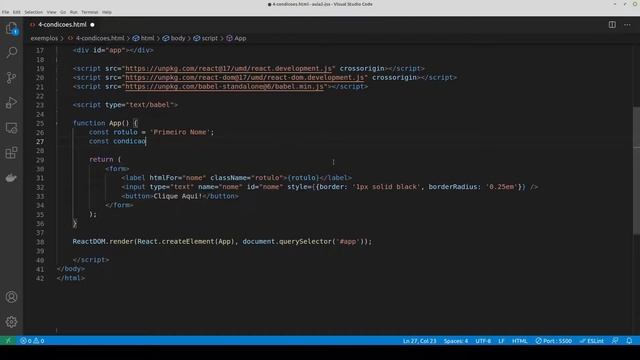This screenshot has width=640, height=360.
Task: Open the Source Control view
Action: click(x=11, y=78)
